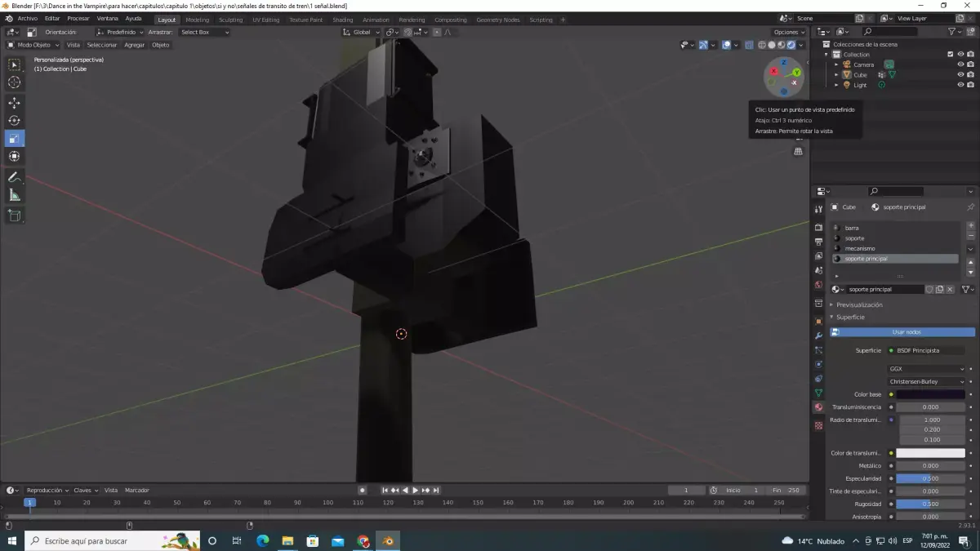Pick the Add Cube tool
Image resolution: width=980 pixels, height=551 pixels.
(x=14, y=216)
